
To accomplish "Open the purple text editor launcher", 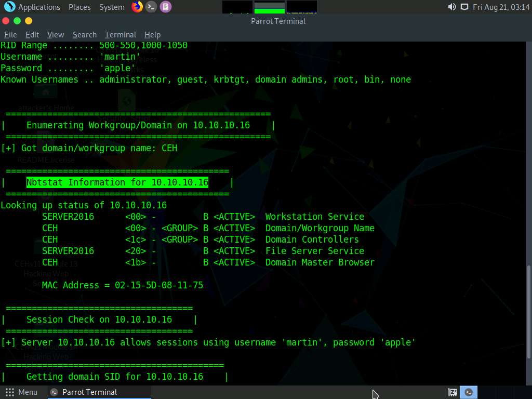I will point(166,7).
